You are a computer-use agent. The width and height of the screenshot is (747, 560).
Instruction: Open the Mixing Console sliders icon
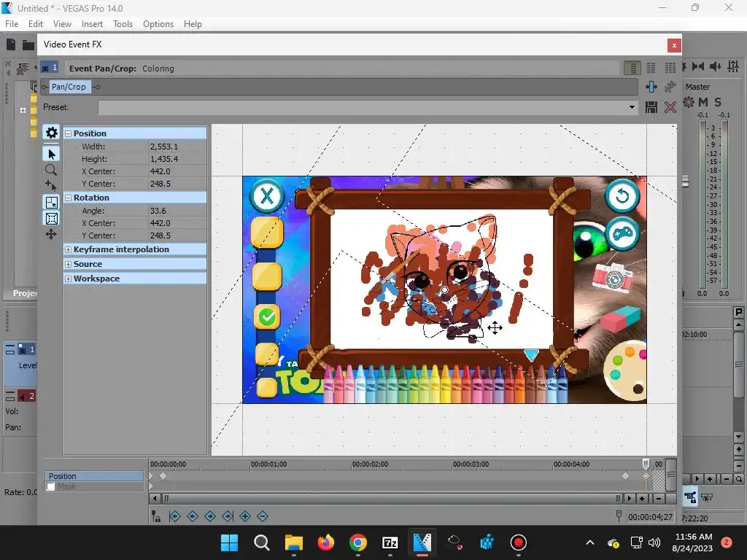coord(733,66)
